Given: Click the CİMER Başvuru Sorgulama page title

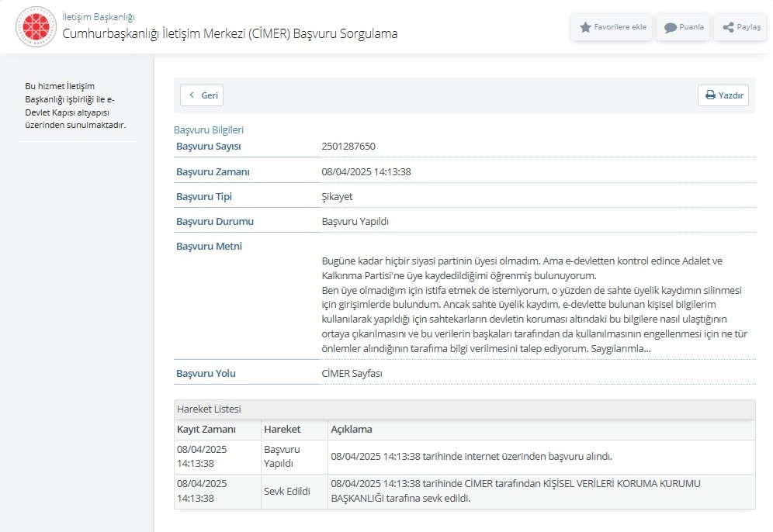Looking at the screenshot, I should [230, 33].
